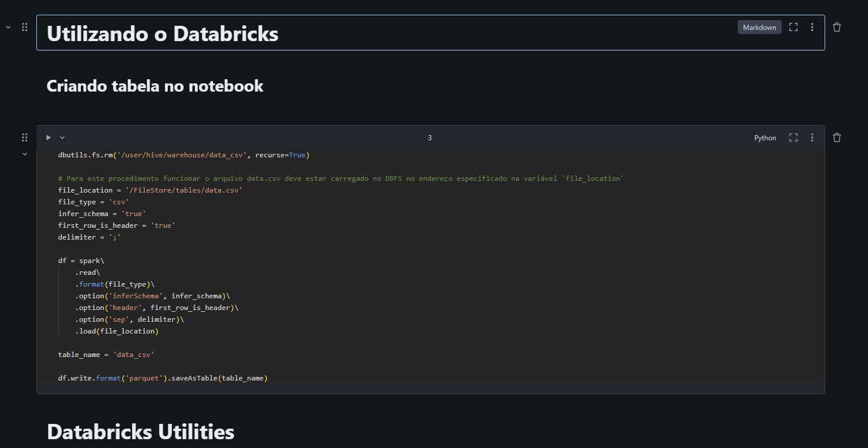
Task: Place cursor on dbutils.fs.rm line
Action: coord(184,155)
